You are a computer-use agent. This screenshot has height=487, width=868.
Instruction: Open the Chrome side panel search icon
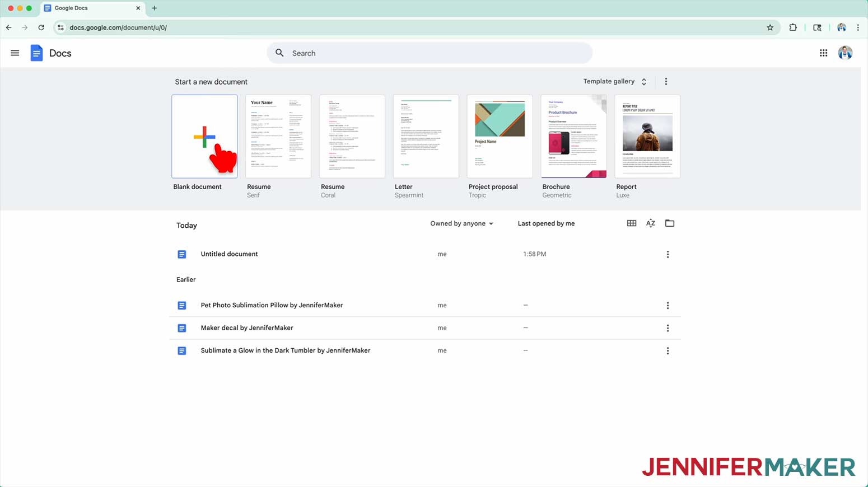[x=817, y=27]
